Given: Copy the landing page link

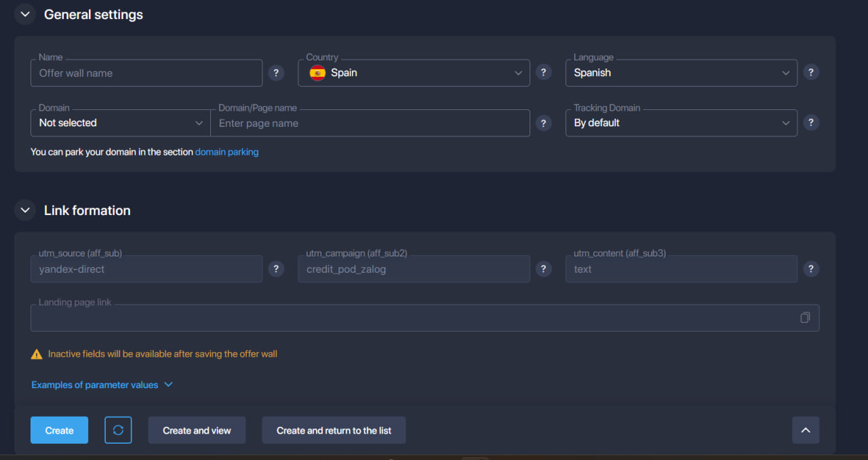Looking at the screenshot, I should click(805, 318).
